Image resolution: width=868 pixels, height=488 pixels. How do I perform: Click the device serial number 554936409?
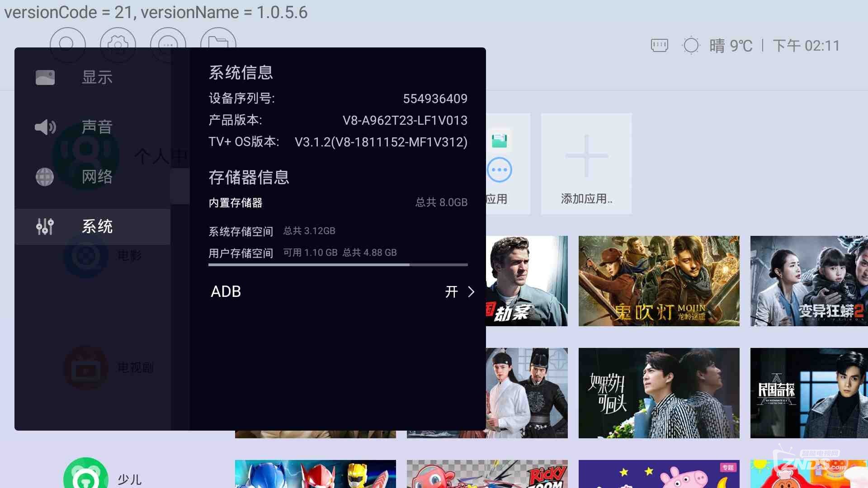point(435,99)
